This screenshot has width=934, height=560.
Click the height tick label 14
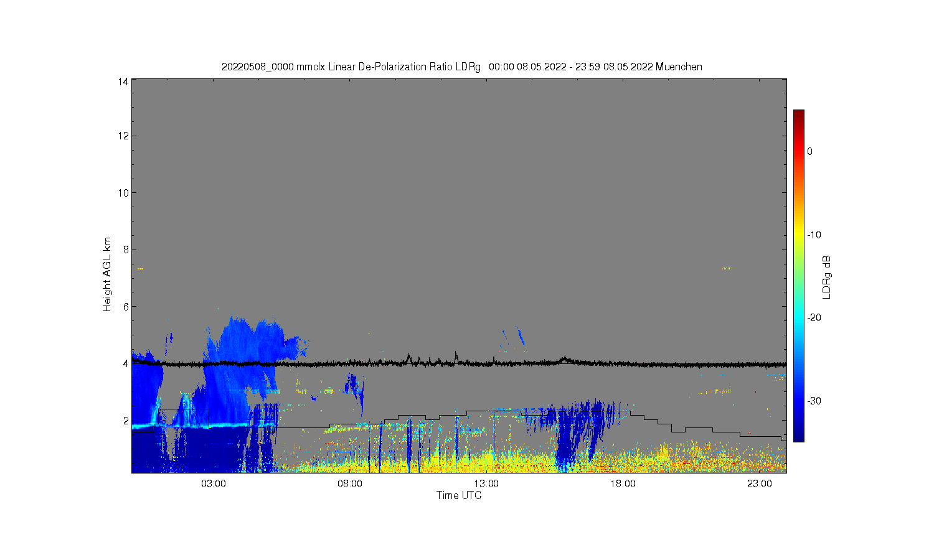123,82
